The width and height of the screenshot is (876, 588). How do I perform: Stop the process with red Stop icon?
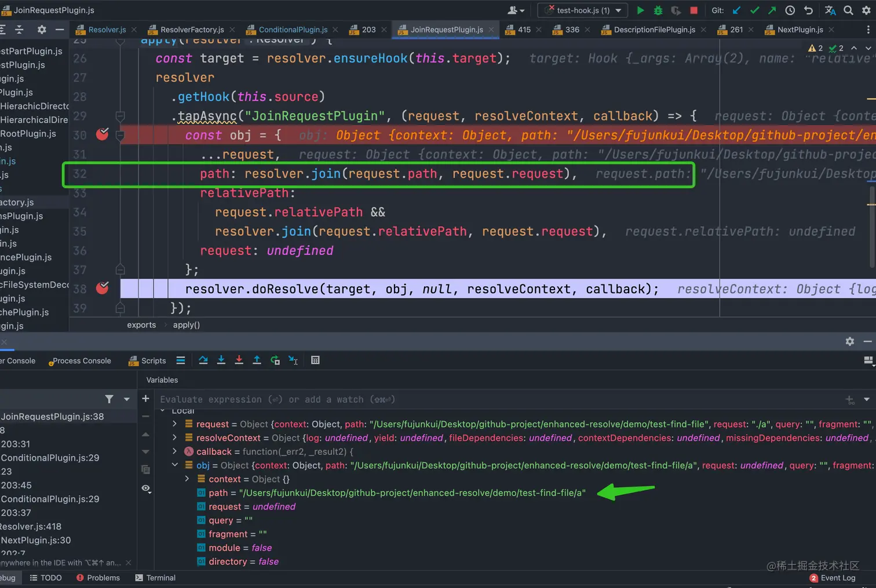(x=694, y=10)
